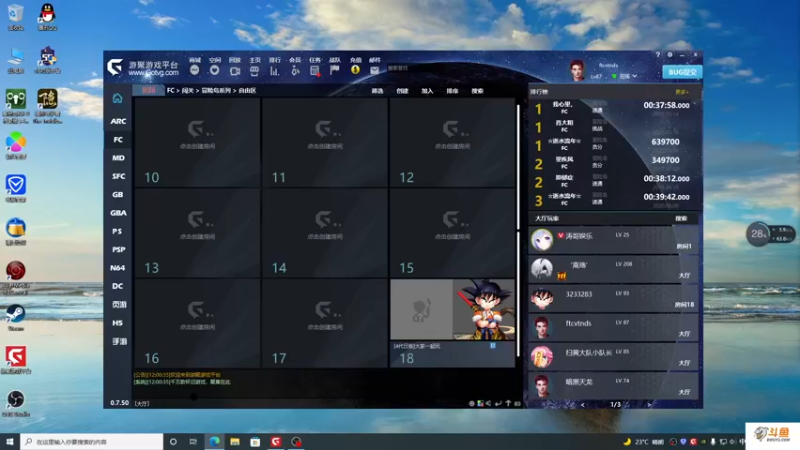This screenshot has height=450, width=800.
Task: Open the 战队 team flag icon
Action: 335,70
